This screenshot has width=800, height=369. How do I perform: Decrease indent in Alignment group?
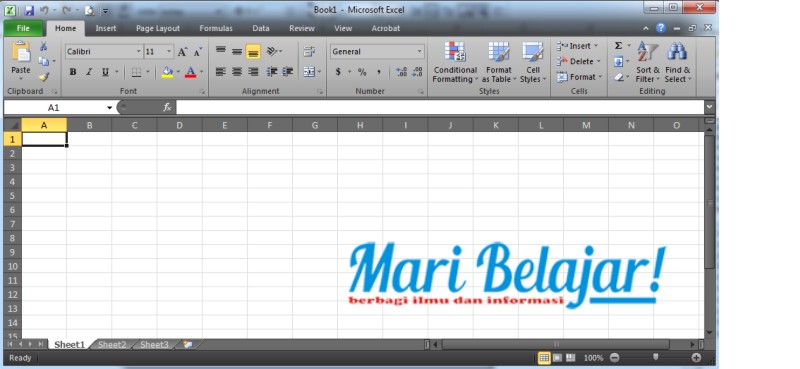click(272, 72)
